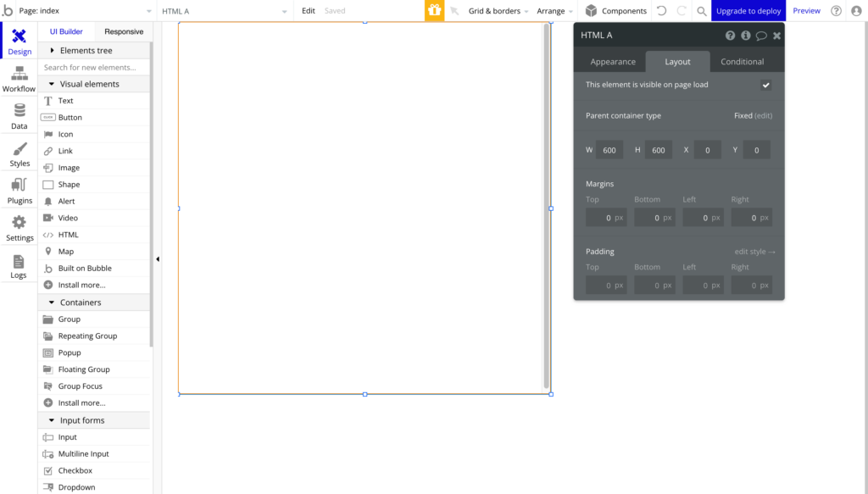Open the Workflow section
The height and width of the screenshot is (494, 868).
19,79
